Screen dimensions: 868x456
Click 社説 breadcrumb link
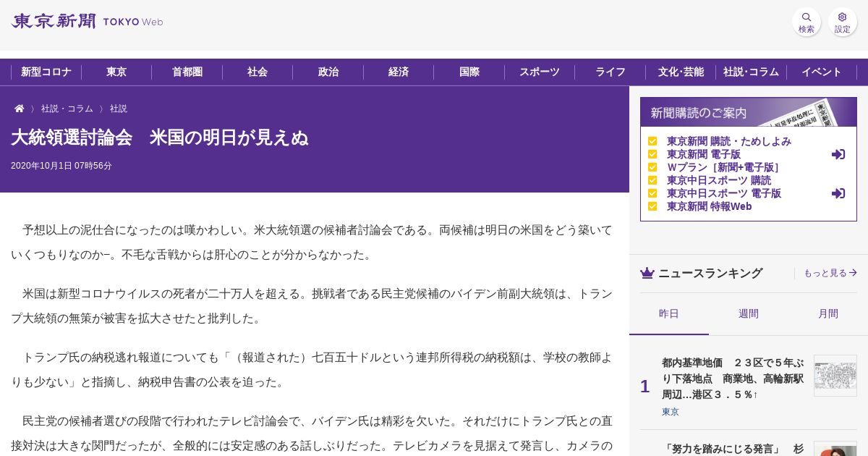[x=119, y=109]
